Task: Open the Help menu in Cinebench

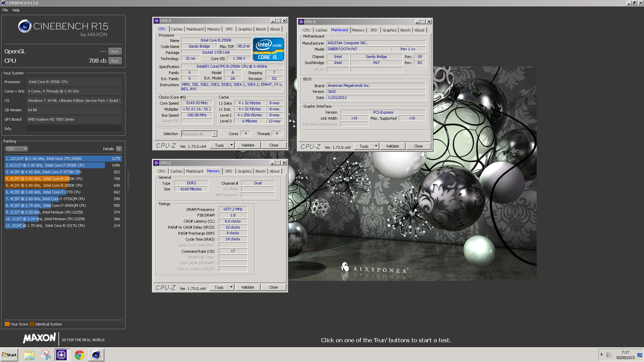Action: [x=16, y=10]
